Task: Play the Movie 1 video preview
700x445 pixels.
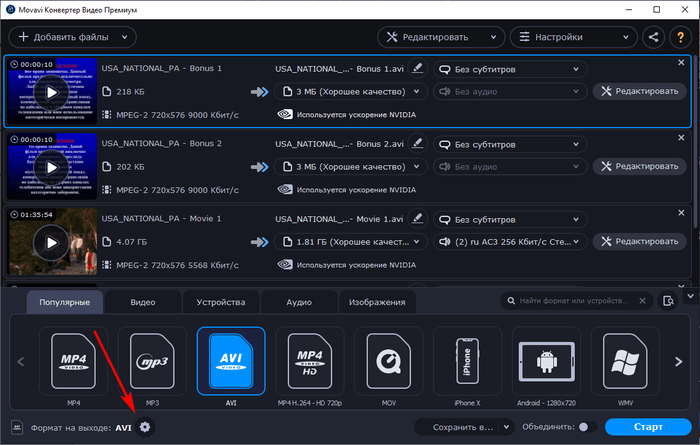Action: point(52,242)
